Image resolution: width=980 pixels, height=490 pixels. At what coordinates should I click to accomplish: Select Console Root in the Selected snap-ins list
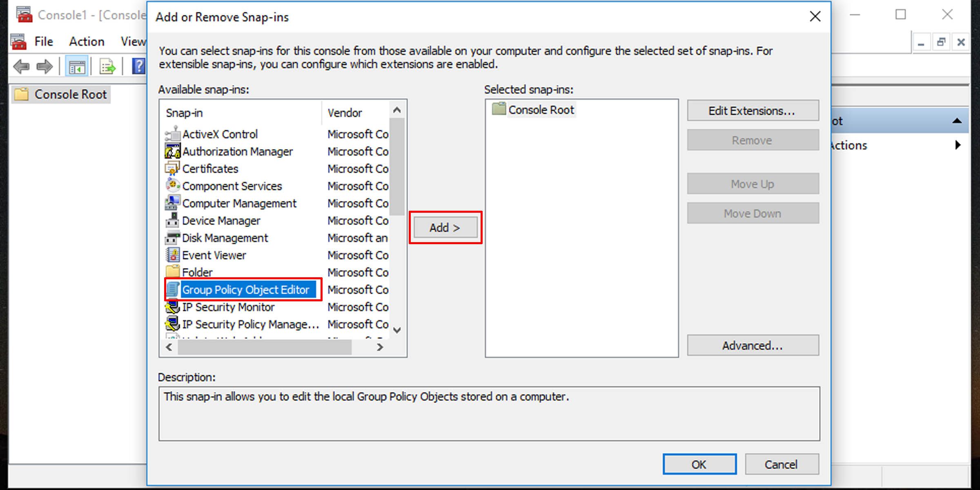541,109
